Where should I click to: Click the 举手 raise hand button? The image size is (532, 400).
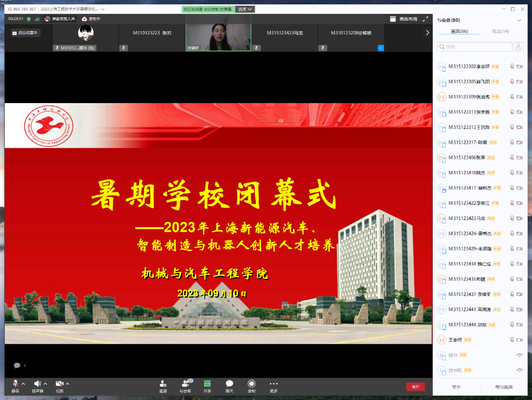click(x=456, y=387)
